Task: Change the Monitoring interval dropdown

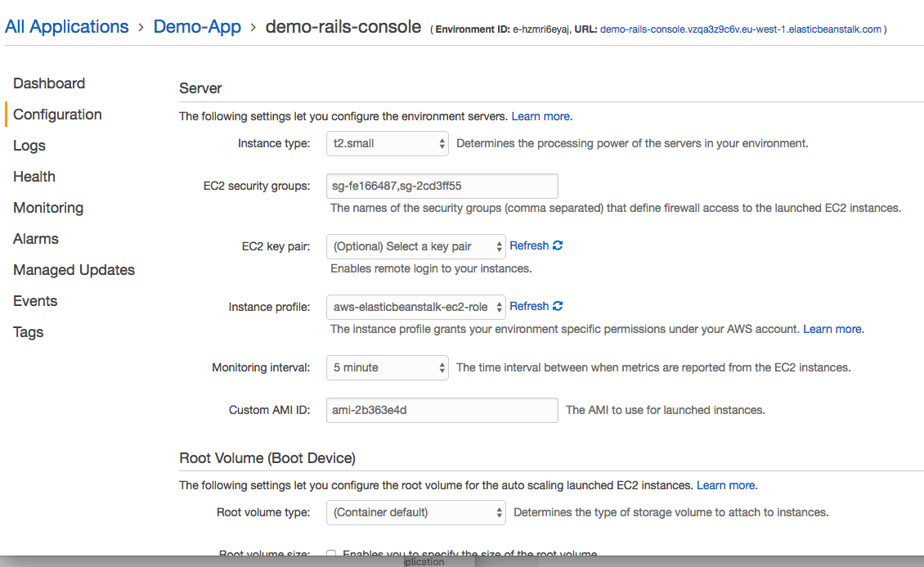Action: (x=387, y=367)
